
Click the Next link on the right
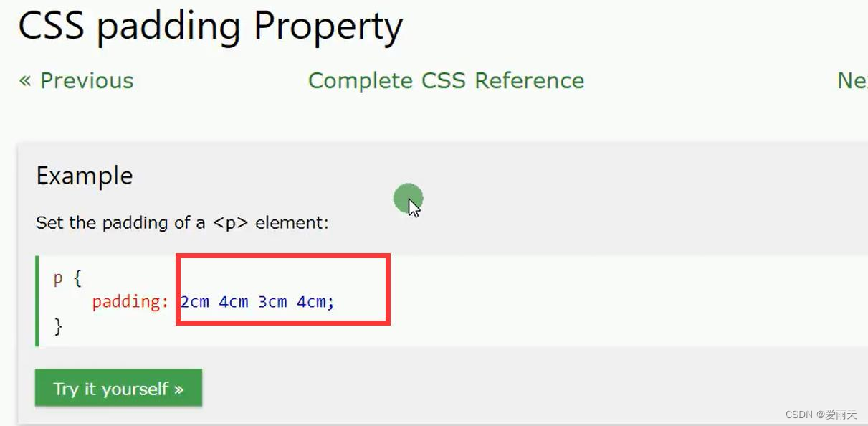[854, 80]
